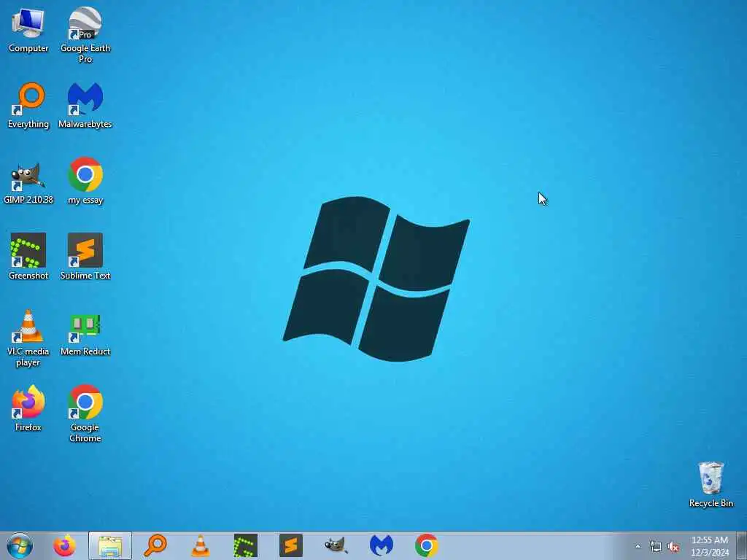Launch VLC from the taskbar
This screenshot has height=560, width=747.
201,545
